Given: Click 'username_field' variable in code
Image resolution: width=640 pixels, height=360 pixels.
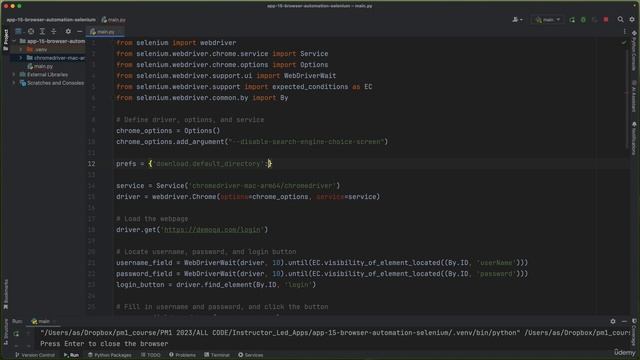Looking at the screenshot, I should tap(144, 263).
